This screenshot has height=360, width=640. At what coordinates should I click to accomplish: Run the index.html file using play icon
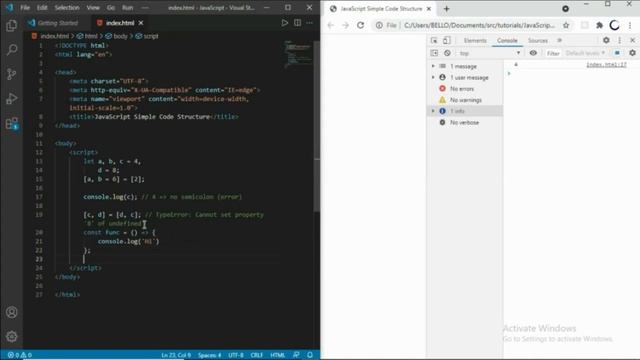point(284,23)
